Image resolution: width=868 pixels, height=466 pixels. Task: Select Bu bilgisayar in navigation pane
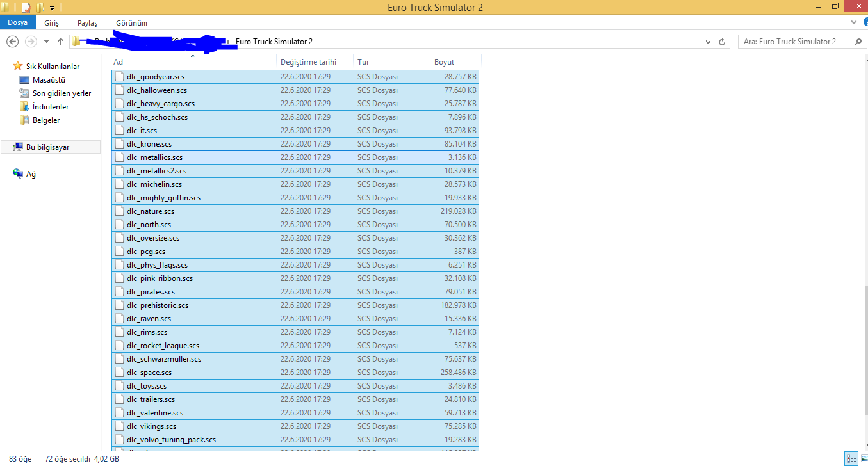pyautogui.click(x=51, y=147)
